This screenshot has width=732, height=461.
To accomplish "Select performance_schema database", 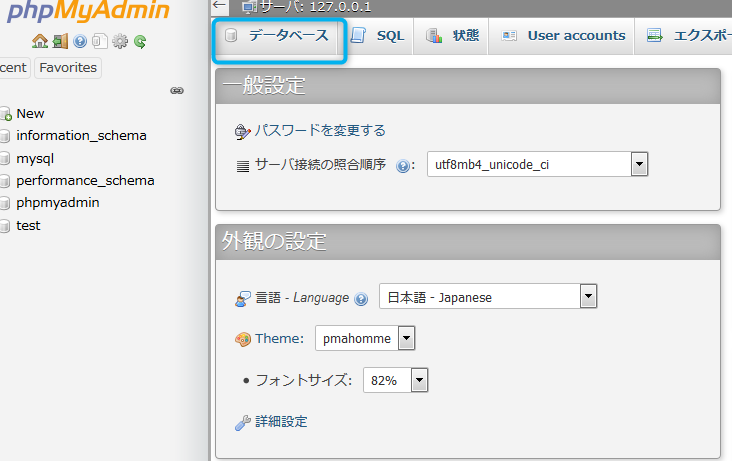I will [85, 181].
